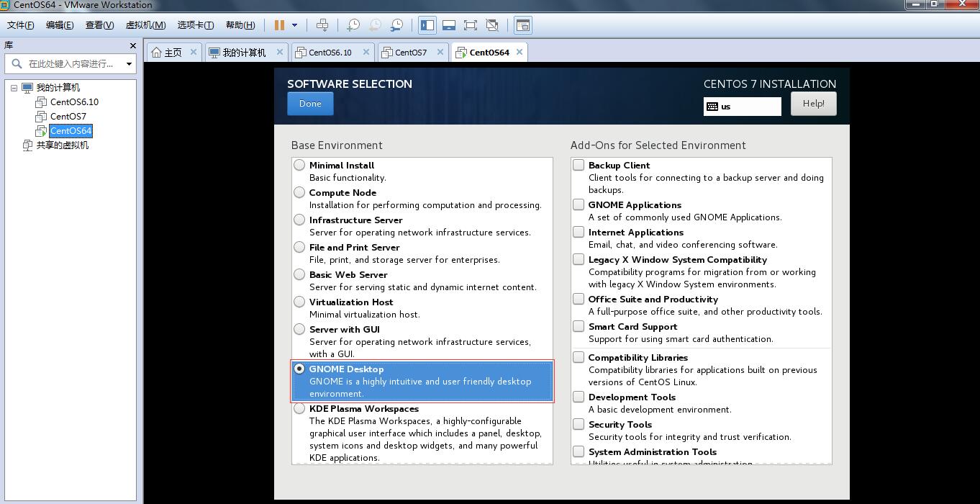Image resolution: width=980 pixels, height=504 pixels.
Task: Close the 我的计算机 tab
Action: coord(280,52)
